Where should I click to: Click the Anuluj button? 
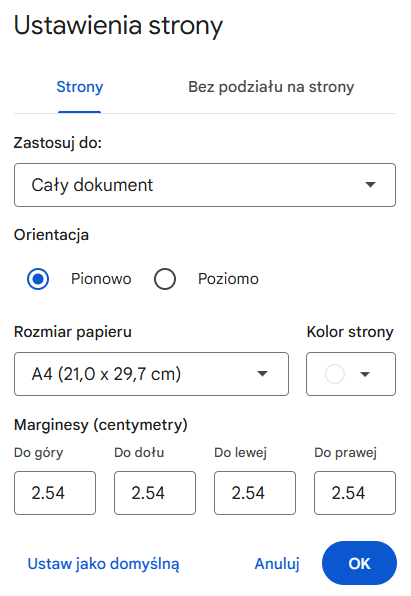pyautogui.click(x=277, y=564)
